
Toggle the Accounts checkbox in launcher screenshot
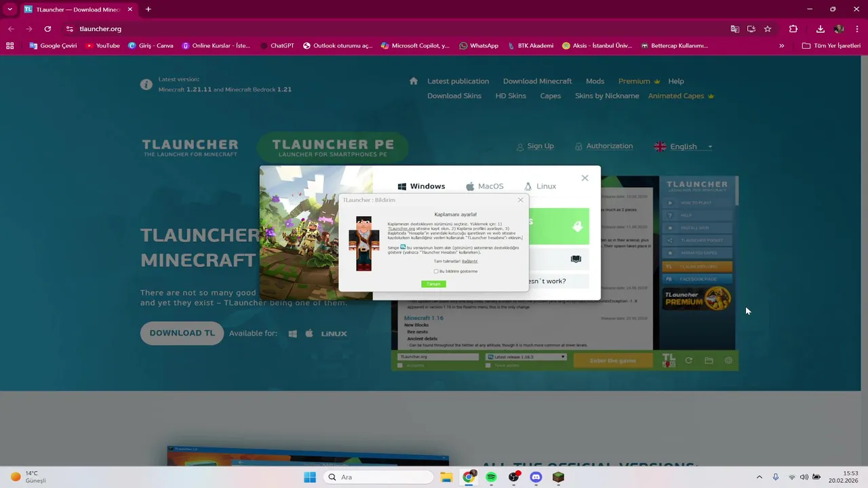click(400, 365)
